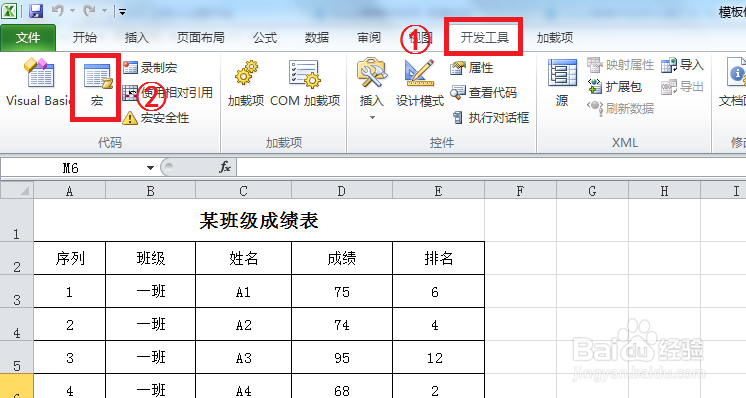746x398 pixels.
Task: Select column F header
Action: [x=520, y=191]
